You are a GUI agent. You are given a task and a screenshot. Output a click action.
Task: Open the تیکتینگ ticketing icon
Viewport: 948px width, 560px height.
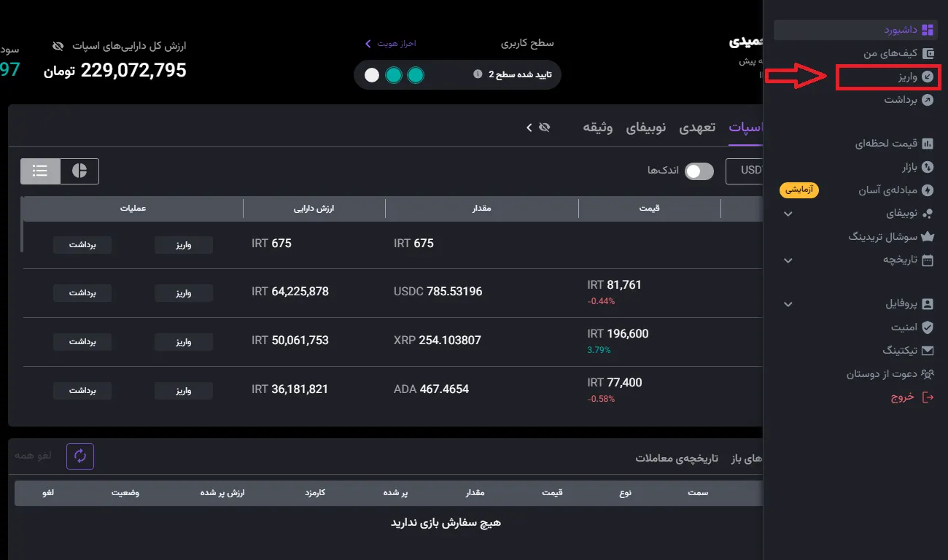click(928, 350)
